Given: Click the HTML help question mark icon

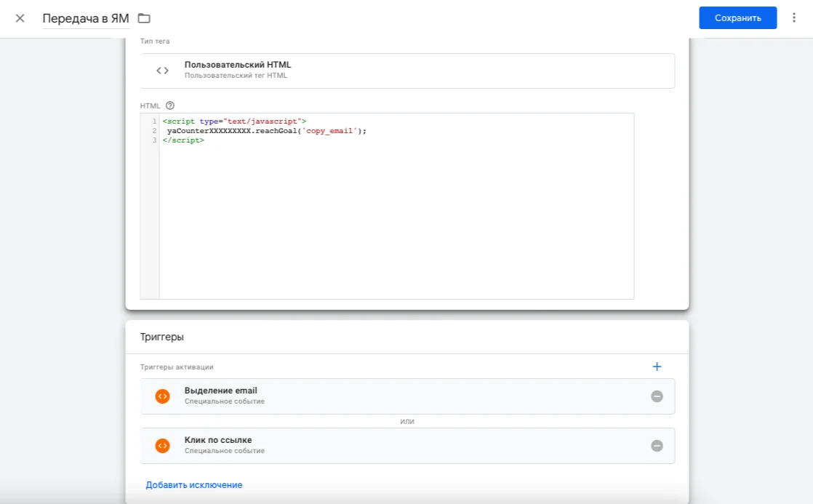Looking at the screenshot, I should pyautogui.click(x=170, y=105).
